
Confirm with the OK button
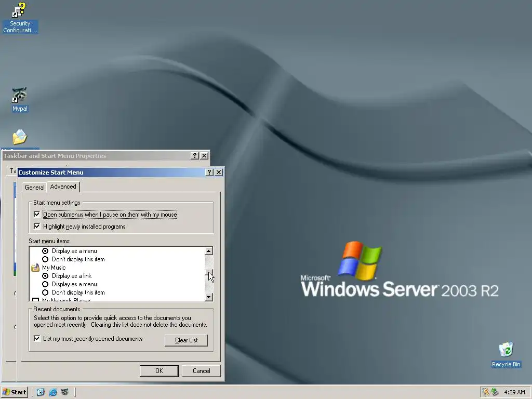click(159, 371)
